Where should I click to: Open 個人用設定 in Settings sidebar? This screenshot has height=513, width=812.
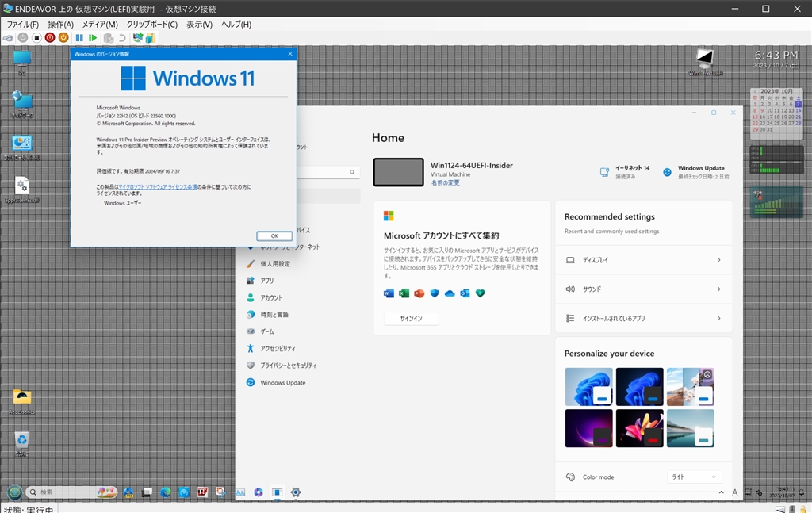275,263
